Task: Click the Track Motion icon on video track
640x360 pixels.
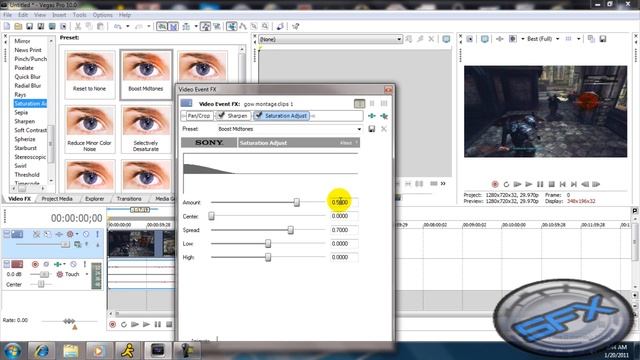Action: tap(48, 234)
